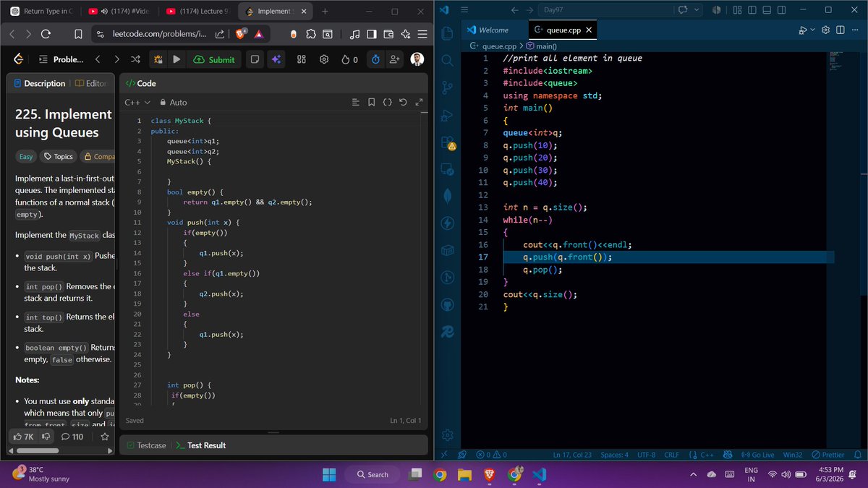This screenshot has width=868, height=488.
Task: Bookmark LeetCode code with bookmark icon
Action: tap(371, 103)
